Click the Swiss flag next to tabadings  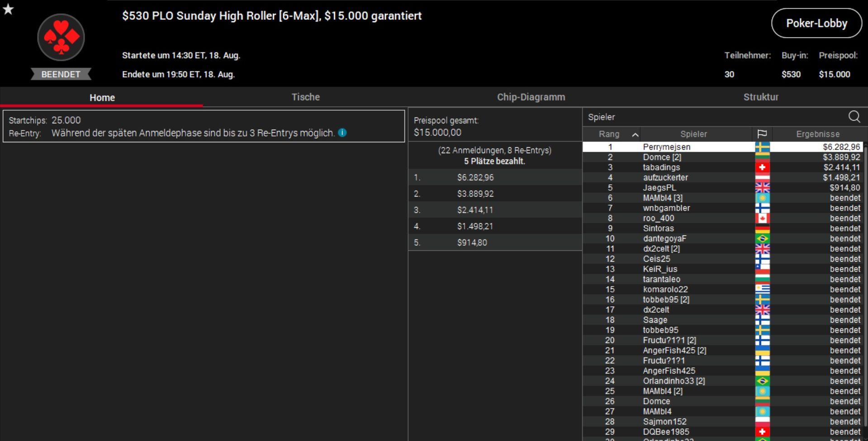762,168
